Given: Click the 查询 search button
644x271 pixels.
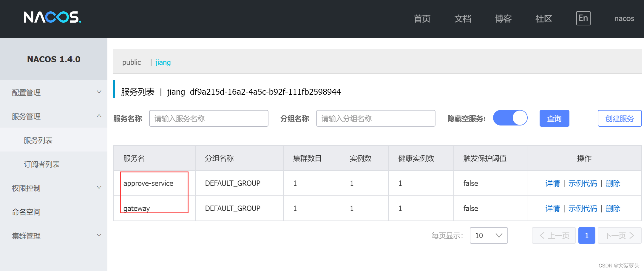Looking at the screenshot, I should [554, 118].
